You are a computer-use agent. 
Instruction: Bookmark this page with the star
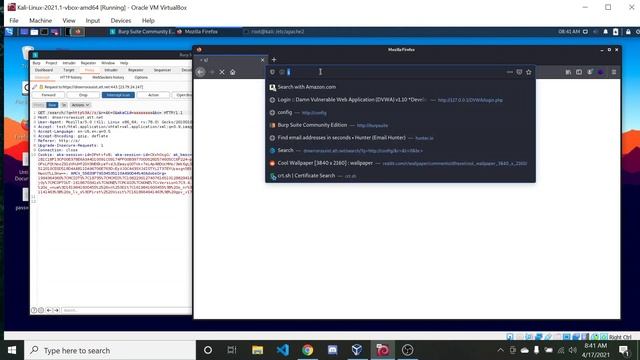point(529,72)
